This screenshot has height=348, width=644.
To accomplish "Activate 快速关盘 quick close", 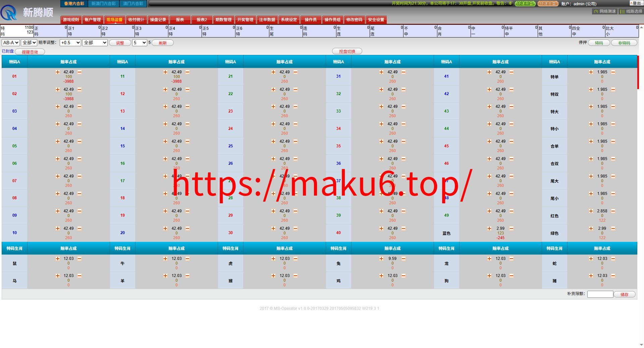I will click(x=548, y=4).
